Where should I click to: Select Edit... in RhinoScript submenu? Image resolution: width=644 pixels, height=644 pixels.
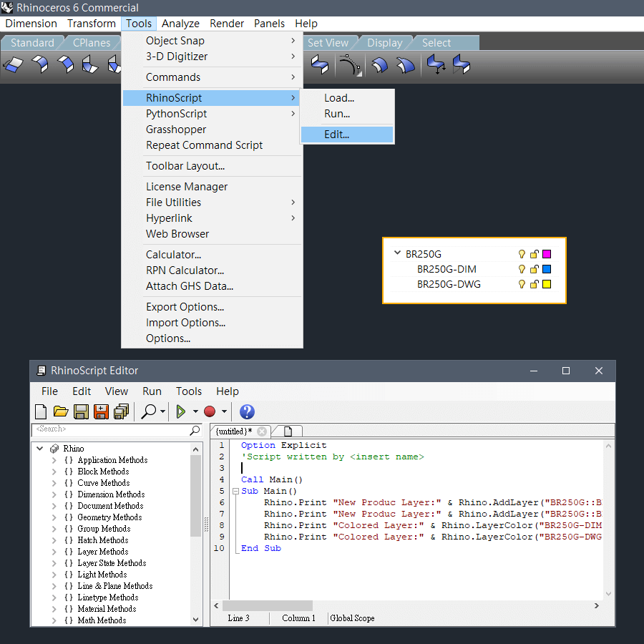pyautogui.click(x=347, y=135)
